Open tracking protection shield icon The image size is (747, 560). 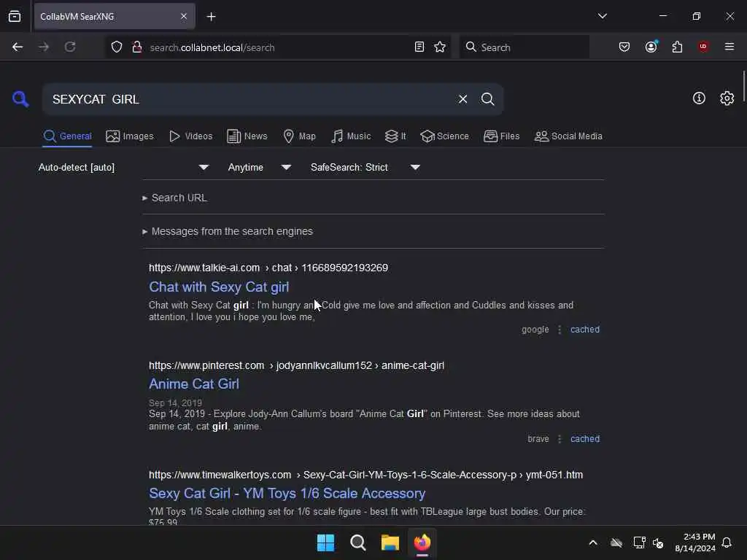(x=117, y=47)
